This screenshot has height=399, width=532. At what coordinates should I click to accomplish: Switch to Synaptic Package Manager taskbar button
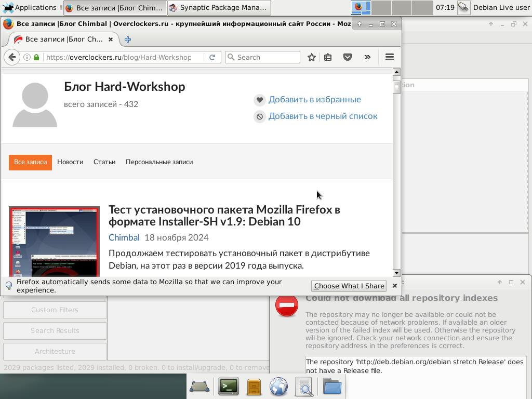click(x=219, y=8)
